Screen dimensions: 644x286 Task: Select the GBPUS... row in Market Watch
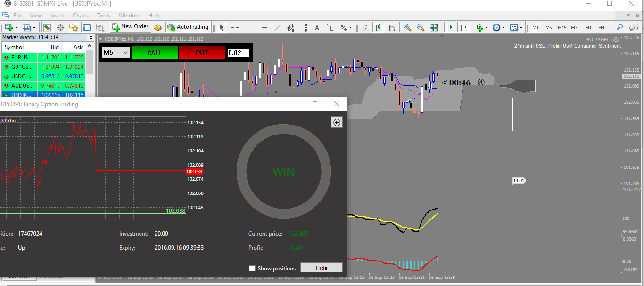[x=43, y=67]
